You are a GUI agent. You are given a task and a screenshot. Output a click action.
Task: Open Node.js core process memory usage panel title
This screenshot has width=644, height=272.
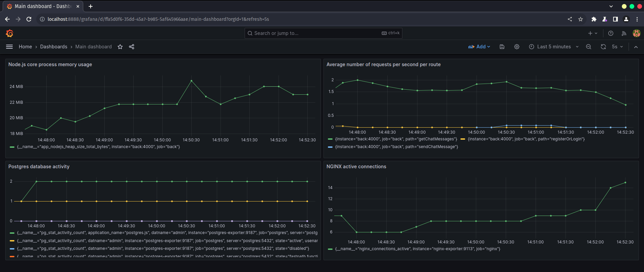50,64
